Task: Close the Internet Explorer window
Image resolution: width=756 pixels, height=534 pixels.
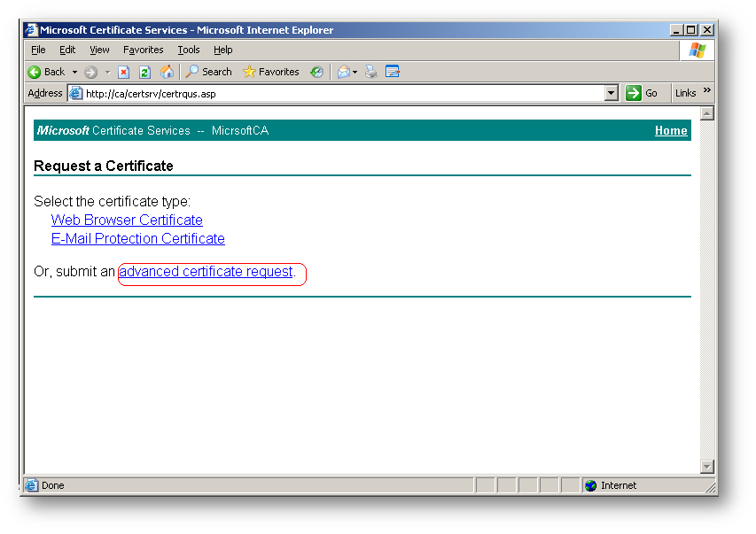Action: (707, 30)
